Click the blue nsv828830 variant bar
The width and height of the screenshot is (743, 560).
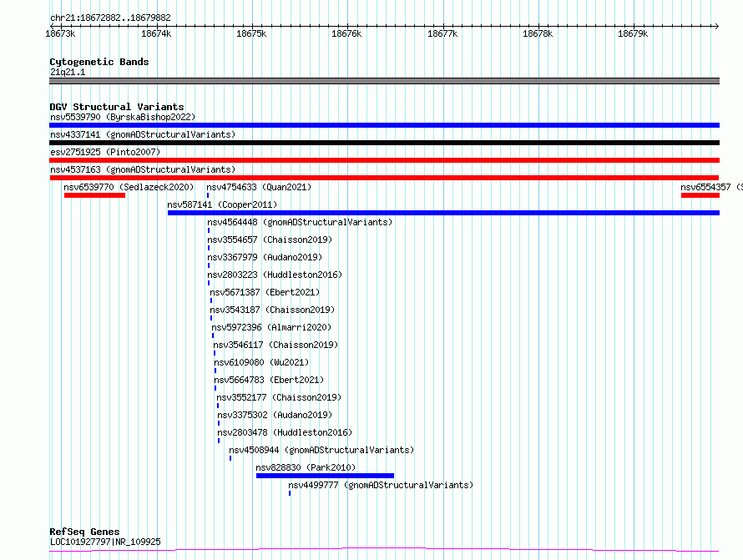coord(325,477)
